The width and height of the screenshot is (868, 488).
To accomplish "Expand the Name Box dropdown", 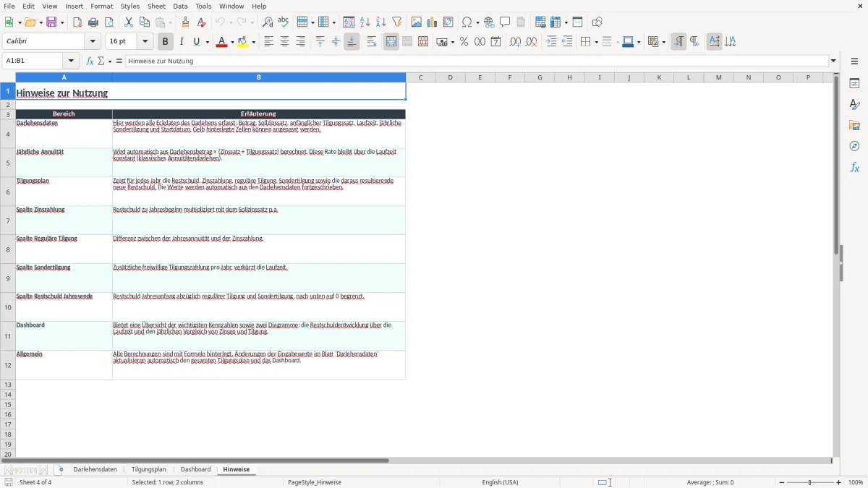I will [x=72, y=61].
